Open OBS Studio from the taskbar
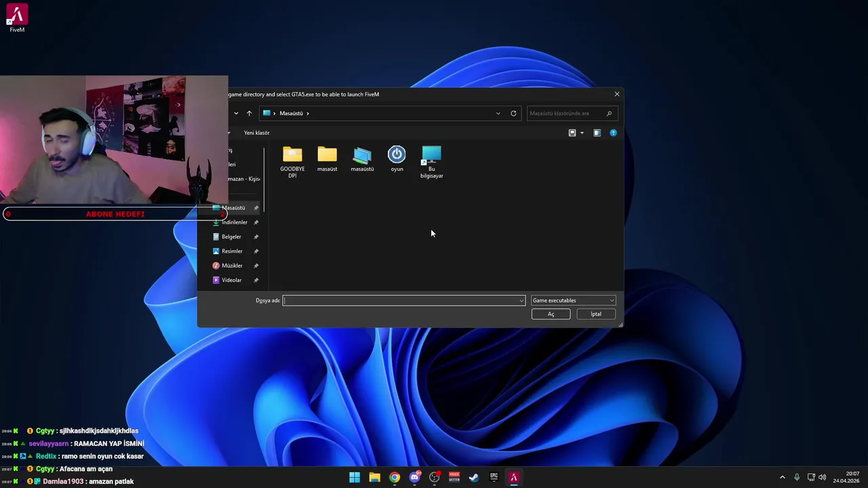Viewport: 868px width, 488px height. (x=434, y=477)
